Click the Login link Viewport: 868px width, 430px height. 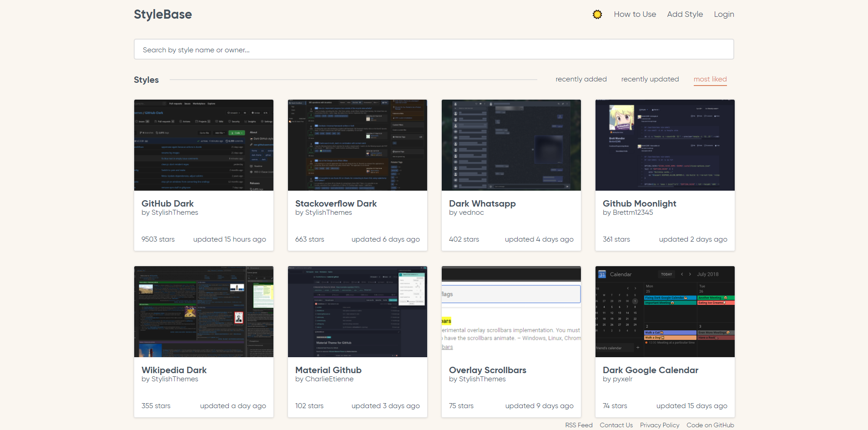click(724, 14)
